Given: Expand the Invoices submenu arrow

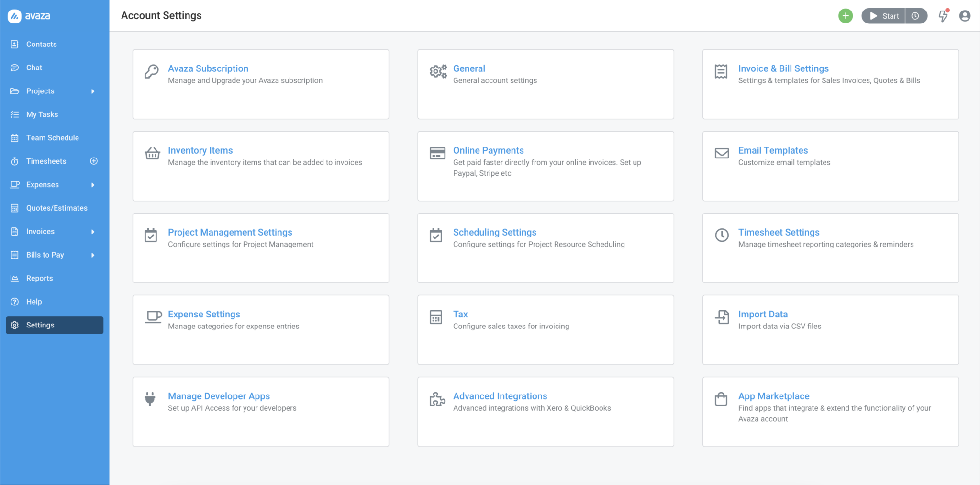Looking at the screenshot, I should click(x=93, y=232).
